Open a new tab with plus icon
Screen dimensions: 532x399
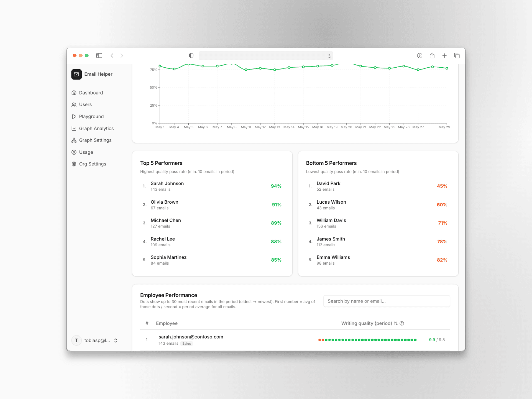tap(444, 56)
